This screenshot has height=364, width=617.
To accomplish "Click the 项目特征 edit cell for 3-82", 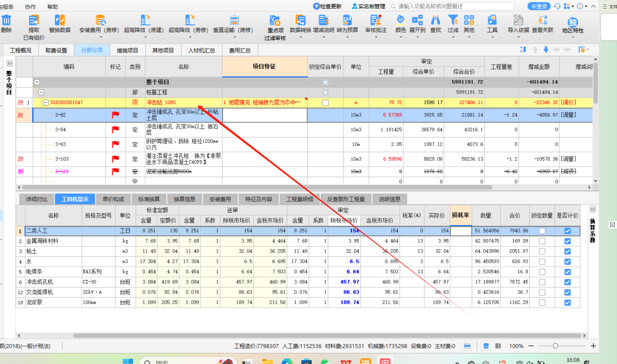I will (x=265, y=115).
